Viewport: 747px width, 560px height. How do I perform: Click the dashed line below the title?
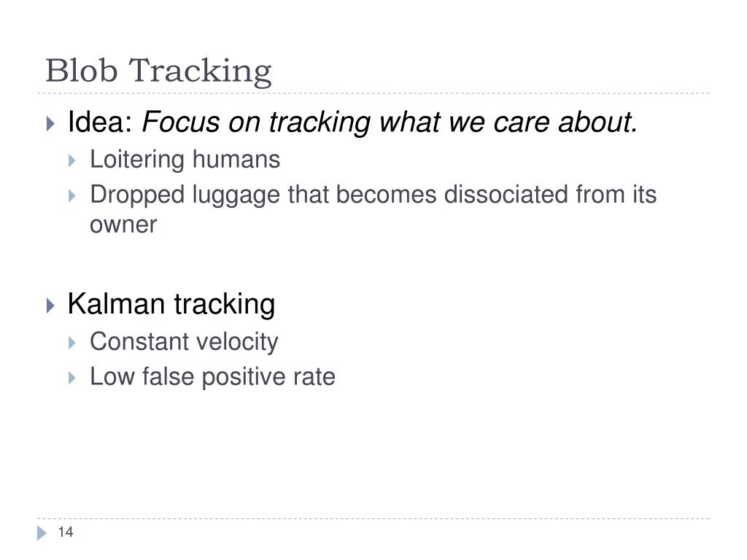coord(373,93)
